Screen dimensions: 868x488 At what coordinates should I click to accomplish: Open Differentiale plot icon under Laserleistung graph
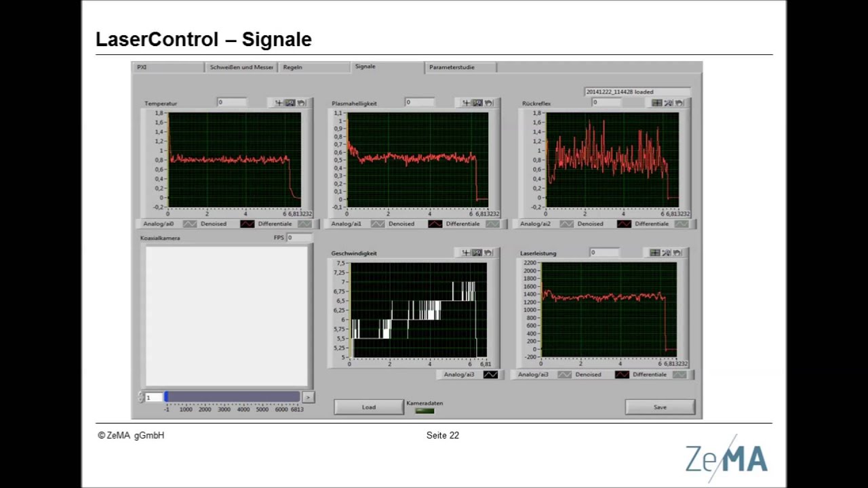coord(679,374)
